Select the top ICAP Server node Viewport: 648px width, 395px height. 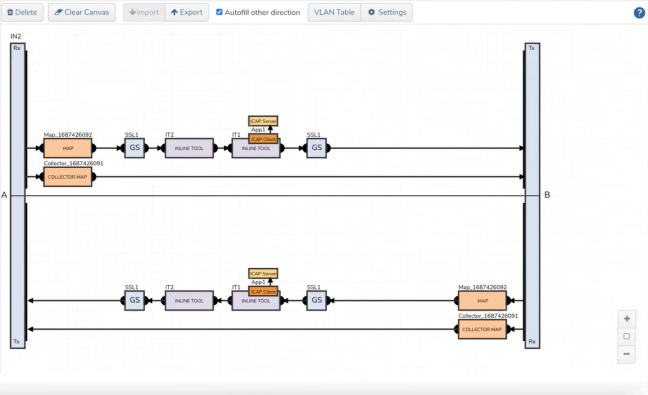click(x=263, y=121)
